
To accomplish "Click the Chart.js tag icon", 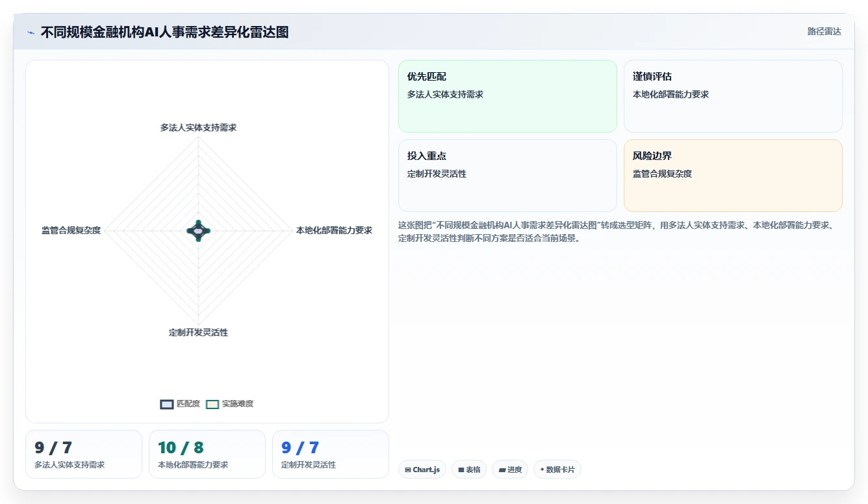I will (x=407, y=470).
